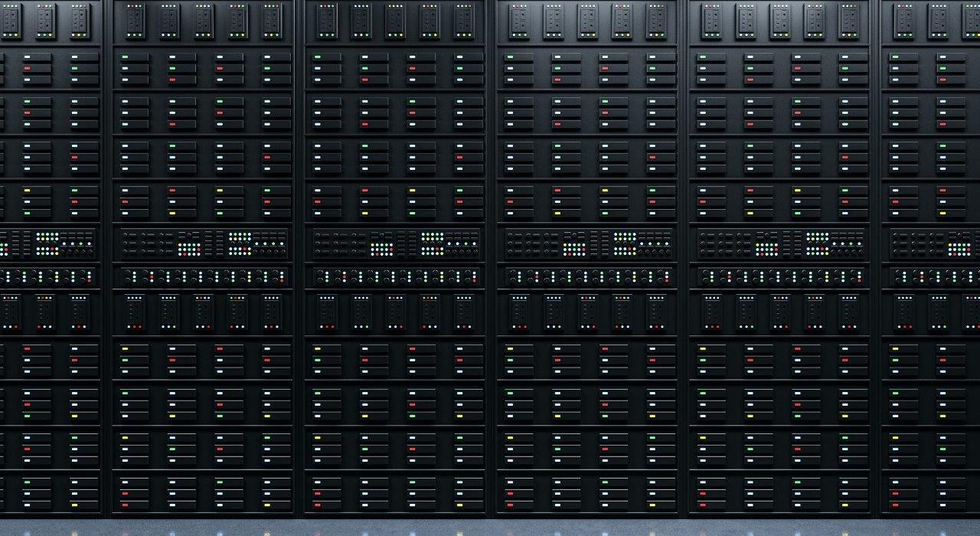Click the leftmost top power module in first full rack

click(x=135, y=21)
